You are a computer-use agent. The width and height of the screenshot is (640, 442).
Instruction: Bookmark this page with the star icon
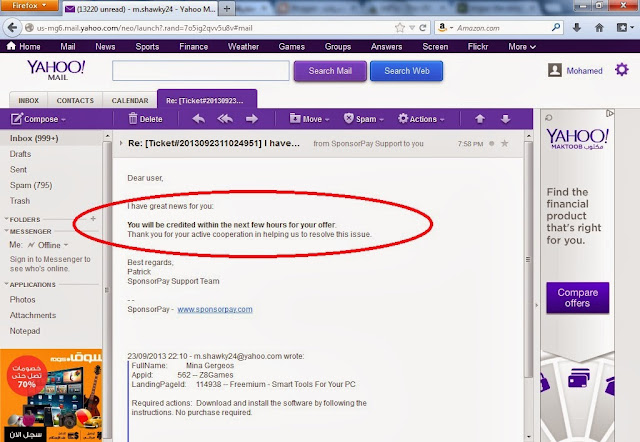(400, 28)
